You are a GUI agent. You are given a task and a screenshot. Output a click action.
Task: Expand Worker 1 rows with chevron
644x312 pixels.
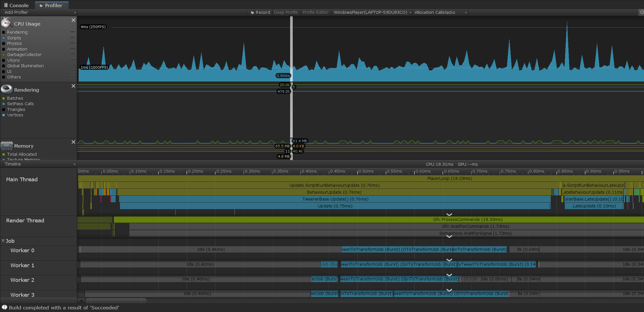(449, 275)
